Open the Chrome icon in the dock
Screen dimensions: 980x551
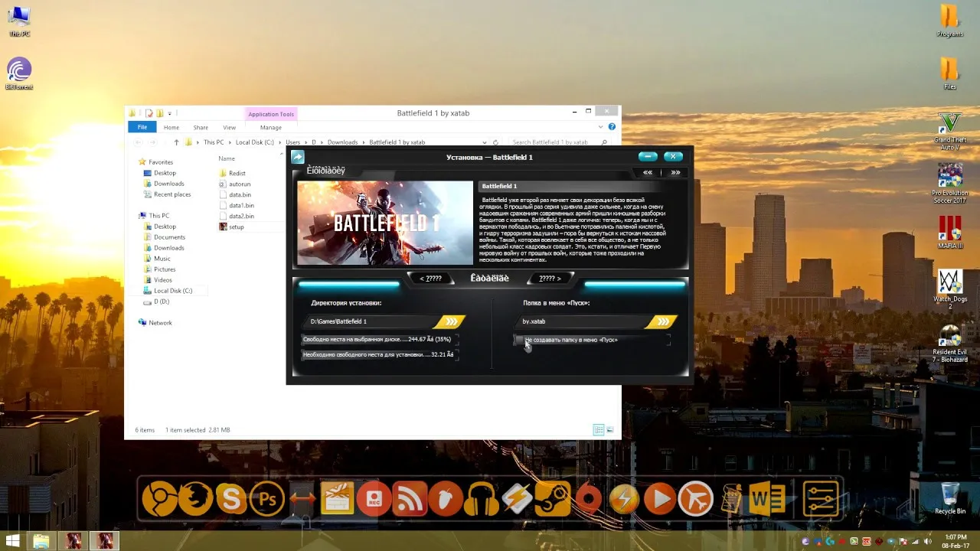pos(160,500)
